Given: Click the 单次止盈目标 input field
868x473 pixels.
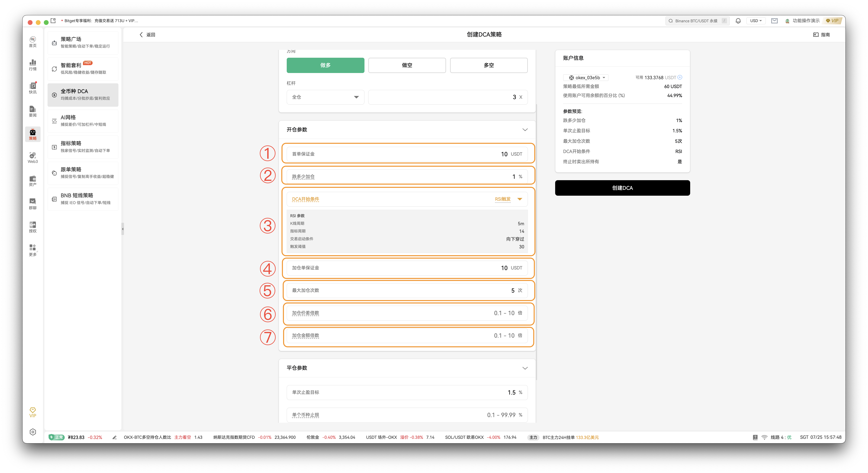Looking at the screenshot, I should pos(407,392).
